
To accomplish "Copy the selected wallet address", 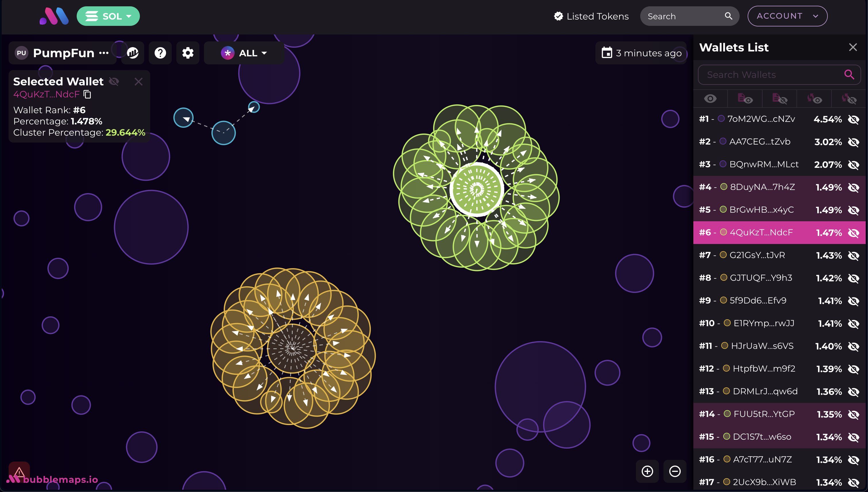I will coord(88,94).
